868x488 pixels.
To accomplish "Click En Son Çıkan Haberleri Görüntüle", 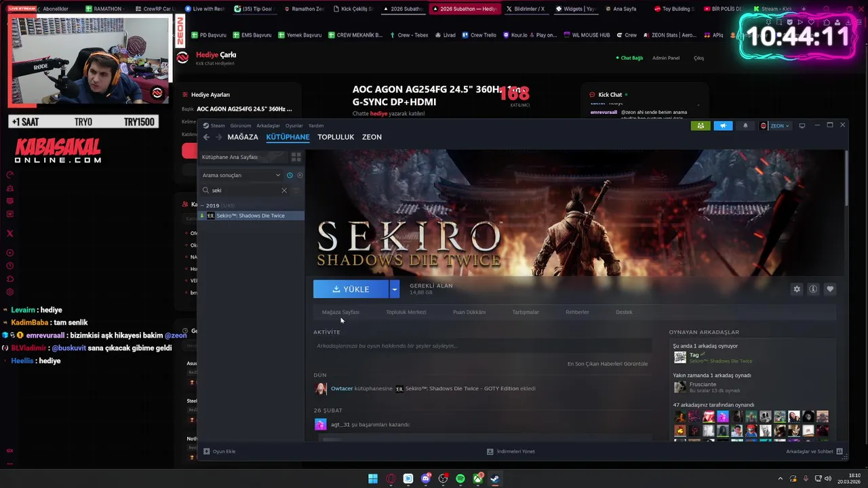I will pyautogui.click(x=608, y=364).
